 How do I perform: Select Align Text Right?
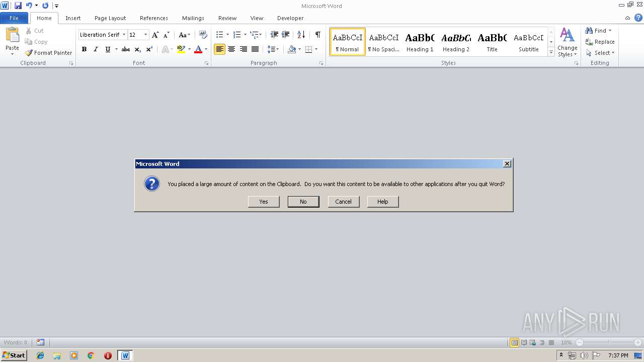pyautogui.click(x=243, y=49)
